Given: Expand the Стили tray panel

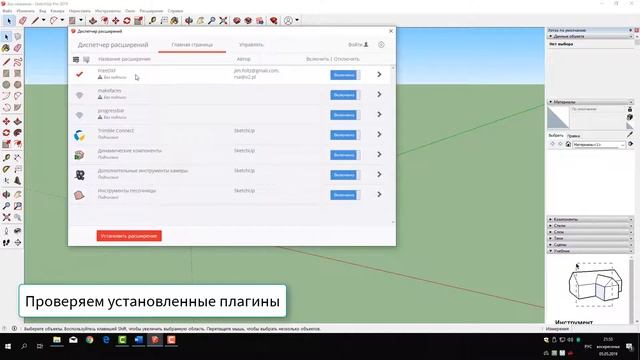Looking at the screenshot, I should click(590, 225).
